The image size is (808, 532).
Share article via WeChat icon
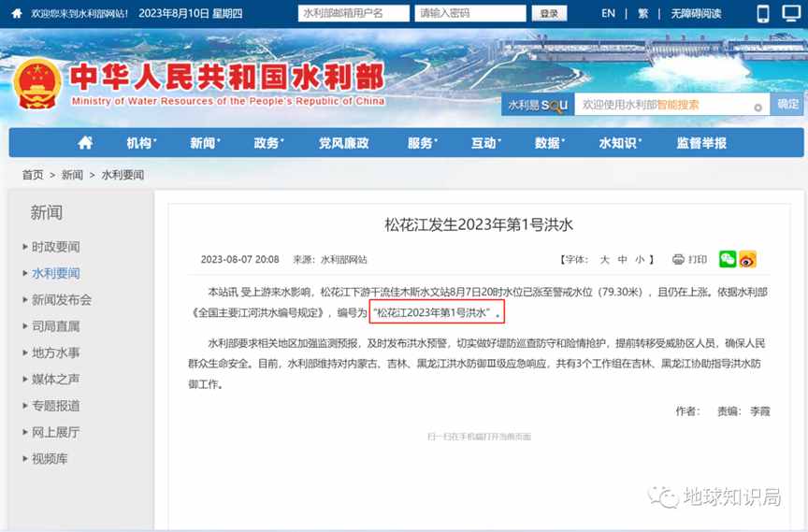[728, 259]
